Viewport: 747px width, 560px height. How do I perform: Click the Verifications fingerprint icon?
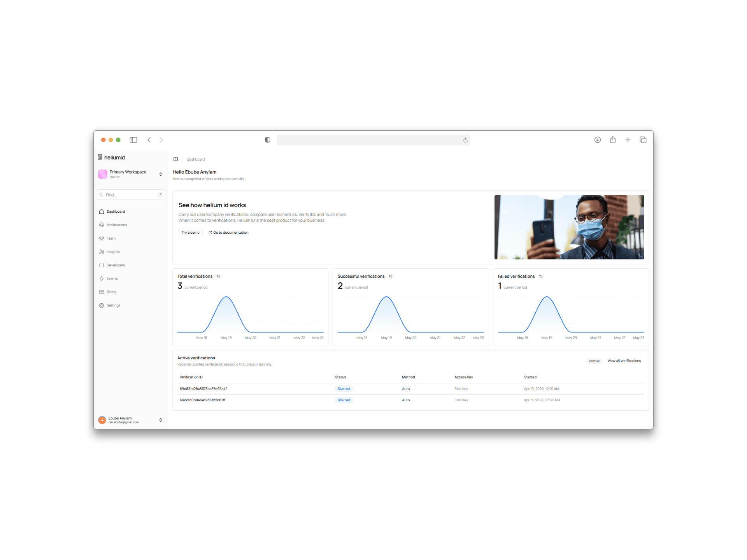(x=102, y=225)
